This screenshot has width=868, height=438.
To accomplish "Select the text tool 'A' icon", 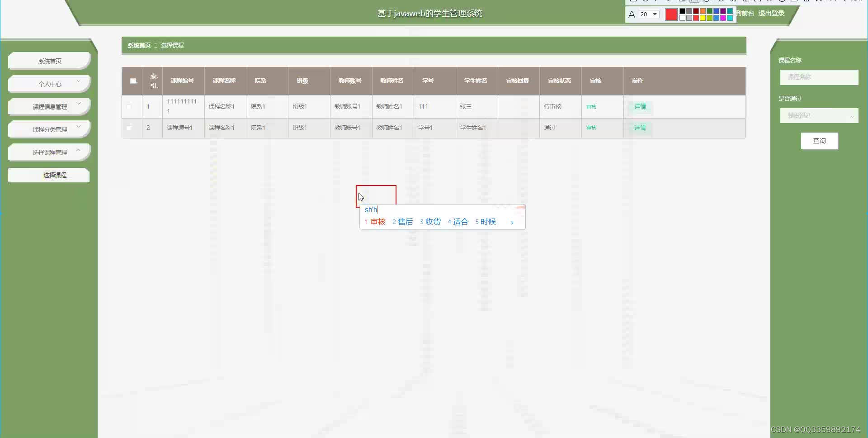I will tap(632, 14).
